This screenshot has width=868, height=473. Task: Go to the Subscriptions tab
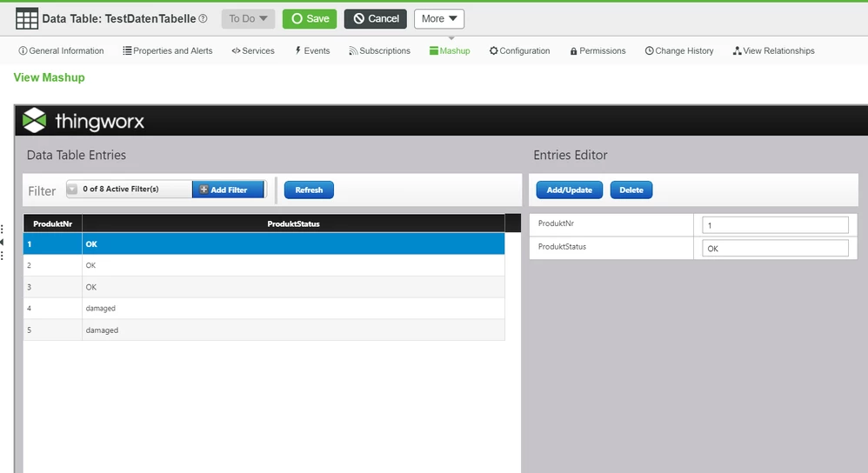click(x=380, y=51)
